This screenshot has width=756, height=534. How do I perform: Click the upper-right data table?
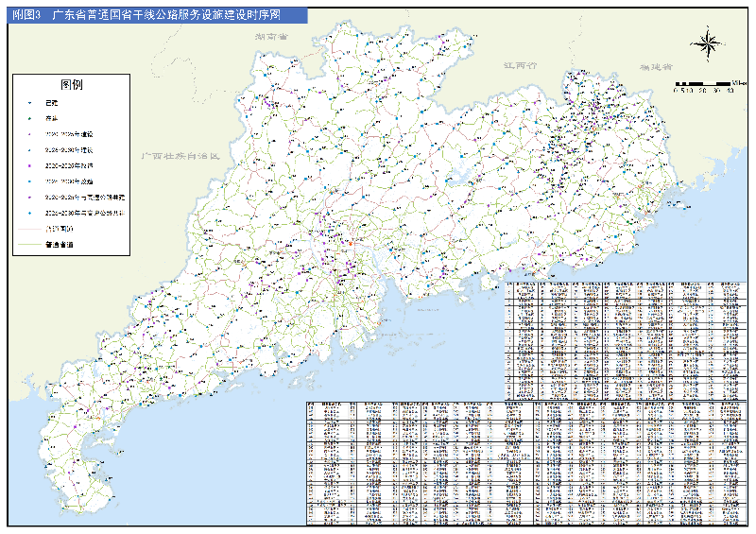626,339
